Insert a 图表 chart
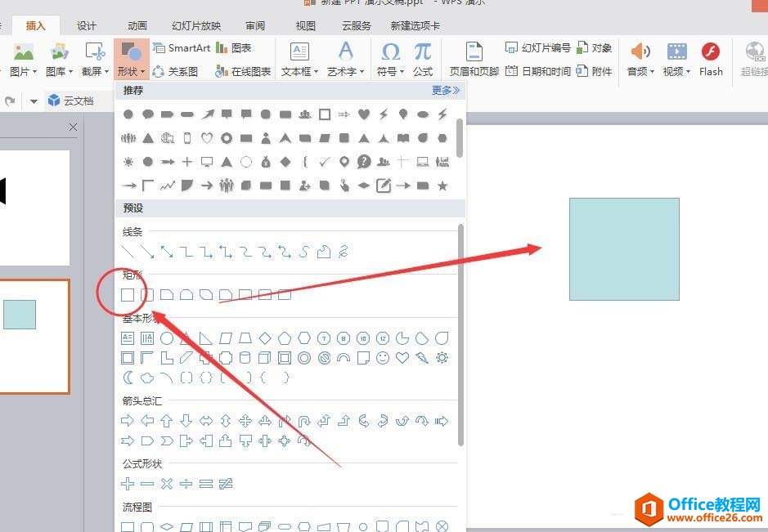Image resolution: width=768 pixels, height=532 pixels. [234, 48]
